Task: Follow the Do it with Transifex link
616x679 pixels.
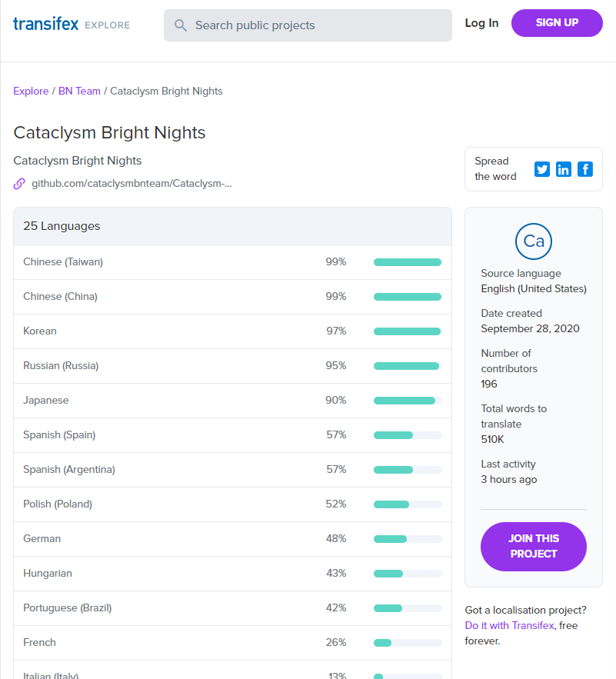Action: 509,625
